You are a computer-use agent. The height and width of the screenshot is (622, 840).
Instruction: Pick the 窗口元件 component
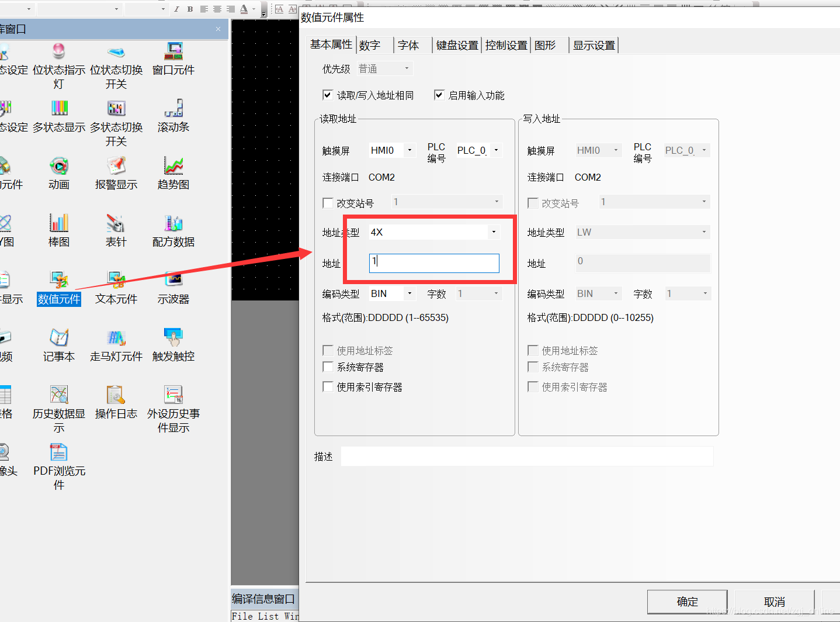[x=173, y=51]
